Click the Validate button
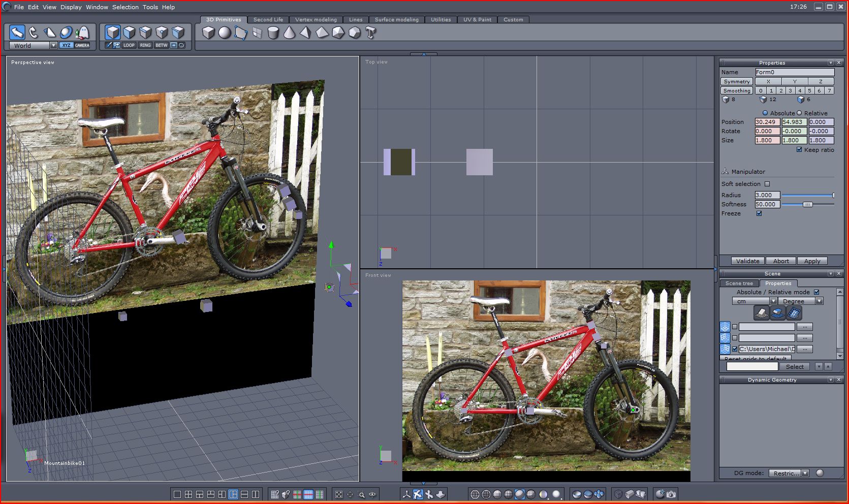The height and width of the screenshot is (504, 849). click(747, 261)
